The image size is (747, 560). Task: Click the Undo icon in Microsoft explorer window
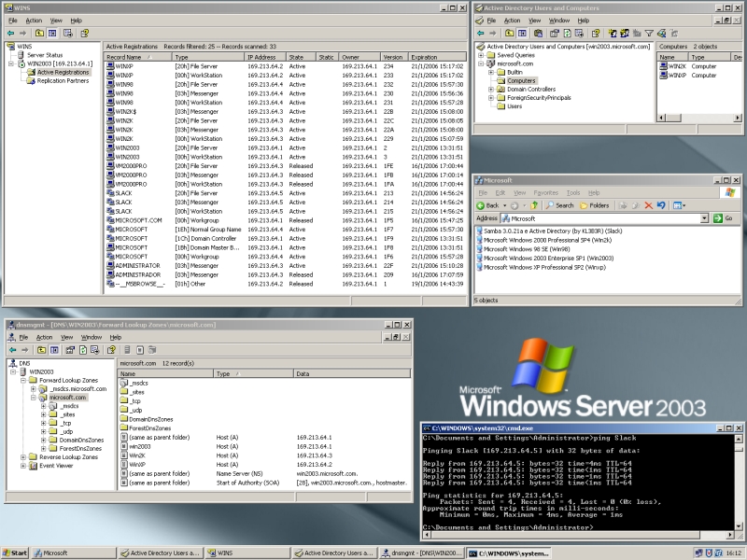point(661,205)
